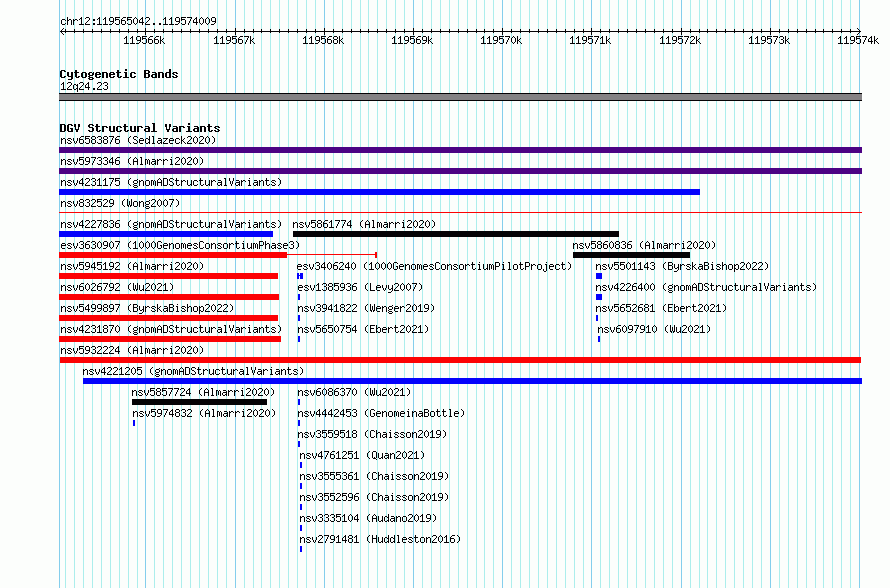Image resolution: width=890 pixels, height=588 pixels.
Task: Click the DGV Structural Variants track title
Action: (140, 128)
